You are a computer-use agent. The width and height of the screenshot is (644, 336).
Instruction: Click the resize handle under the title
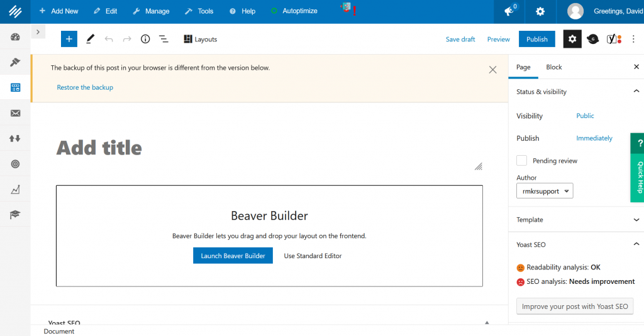point(479,166)
